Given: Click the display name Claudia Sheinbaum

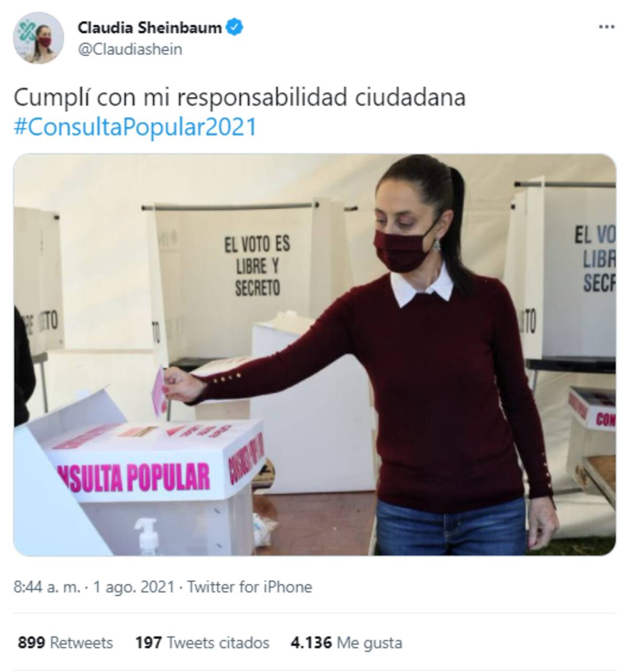Looking at the screenshot, I should point(150,27).
